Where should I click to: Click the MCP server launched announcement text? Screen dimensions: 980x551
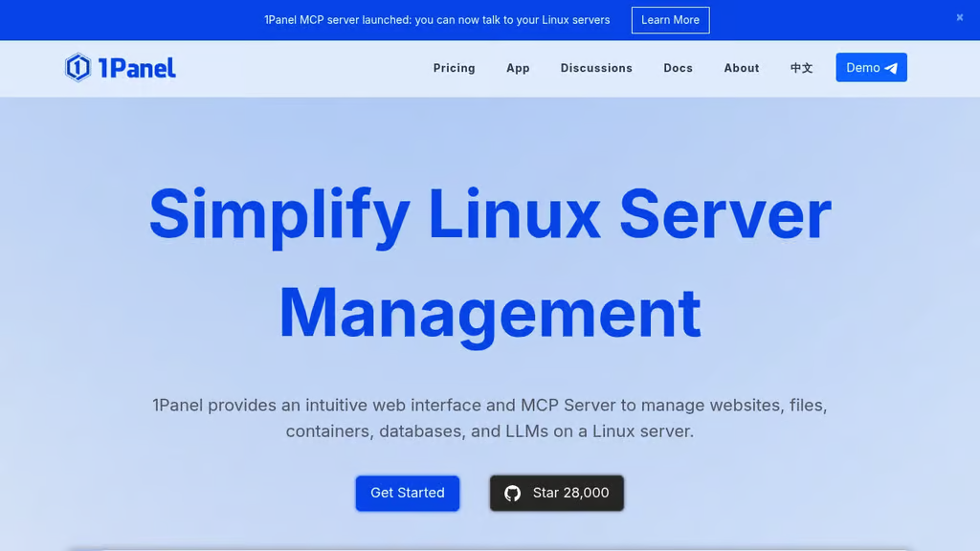point(436,20)
